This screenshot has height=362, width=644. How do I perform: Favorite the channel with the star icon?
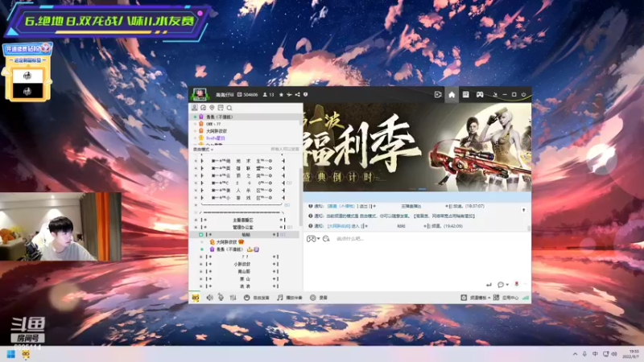pos(281,95)
